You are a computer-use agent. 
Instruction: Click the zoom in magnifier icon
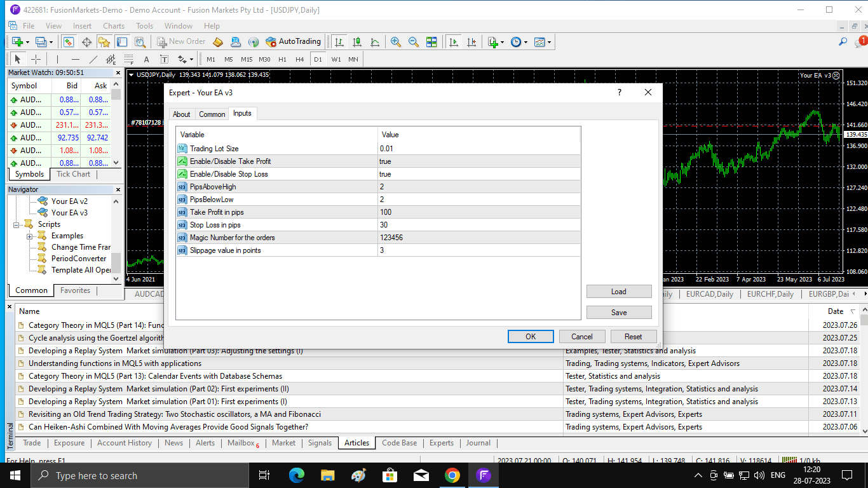[396, 42]
